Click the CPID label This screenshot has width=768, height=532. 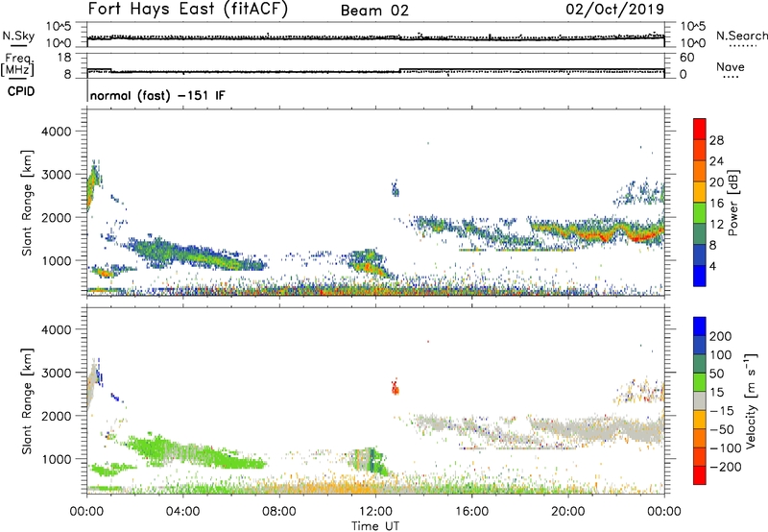(x=21, y=91)
